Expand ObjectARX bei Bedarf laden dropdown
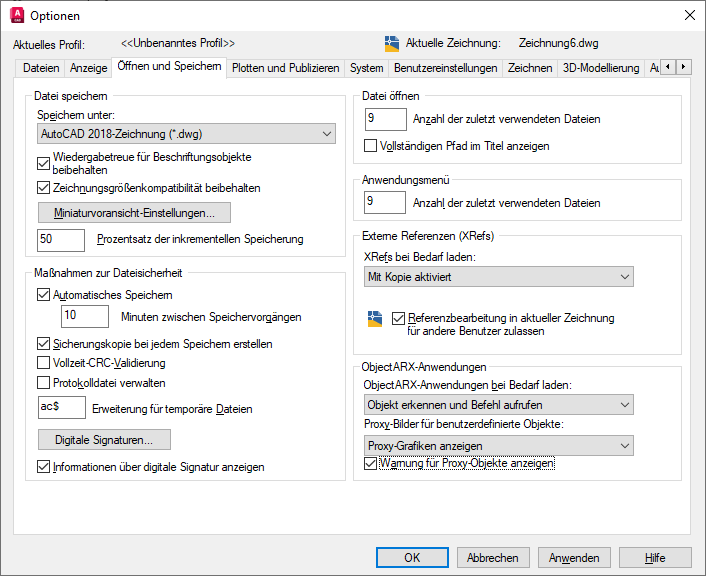This screenshot has width=706, height=576. 498,404
